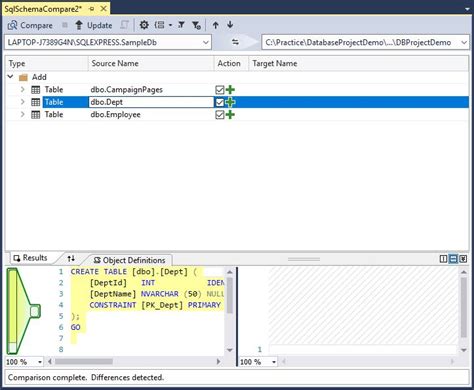The width and height of the screenshot is (474, 390).
Task: Open the tab list dropdown arrow
Action: coord(467,9)
